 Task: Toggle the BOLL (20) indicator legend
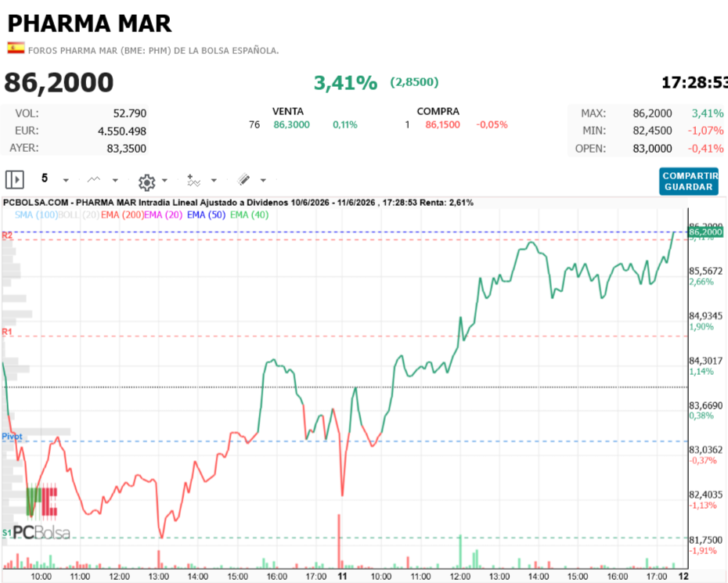click(x=78, y=215)
